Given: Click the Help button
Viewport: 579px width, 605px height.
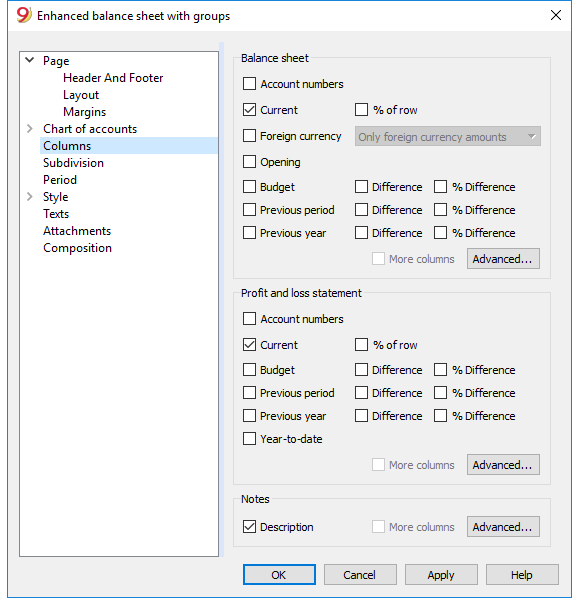Looking at the screenshot, I should point(522,575).
